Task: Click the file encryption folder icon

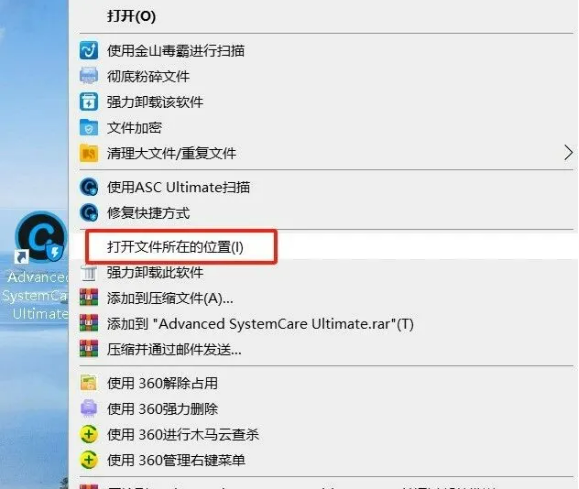Action: [89, 127]
